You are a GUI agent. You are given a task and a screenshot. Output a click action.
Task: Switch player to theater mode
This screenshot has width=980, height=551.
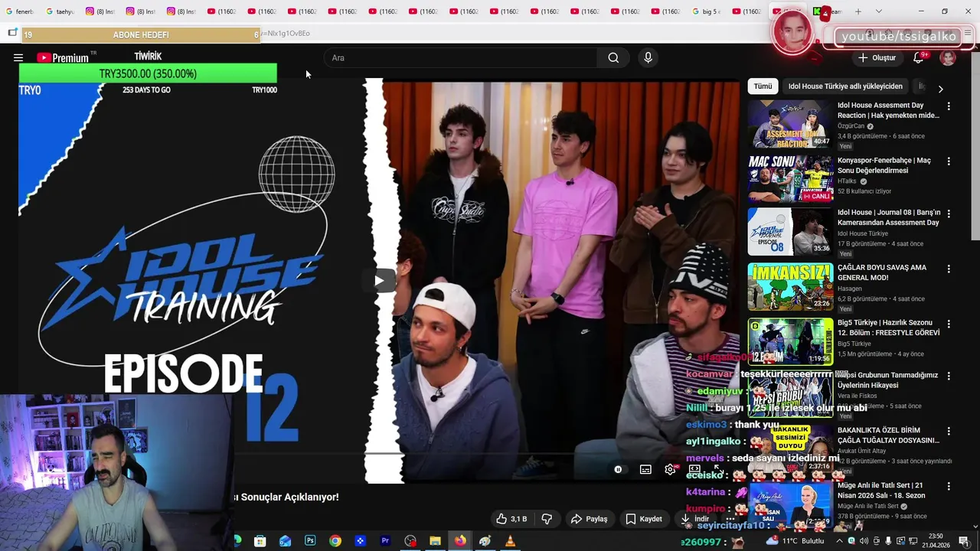pos(694,469)
